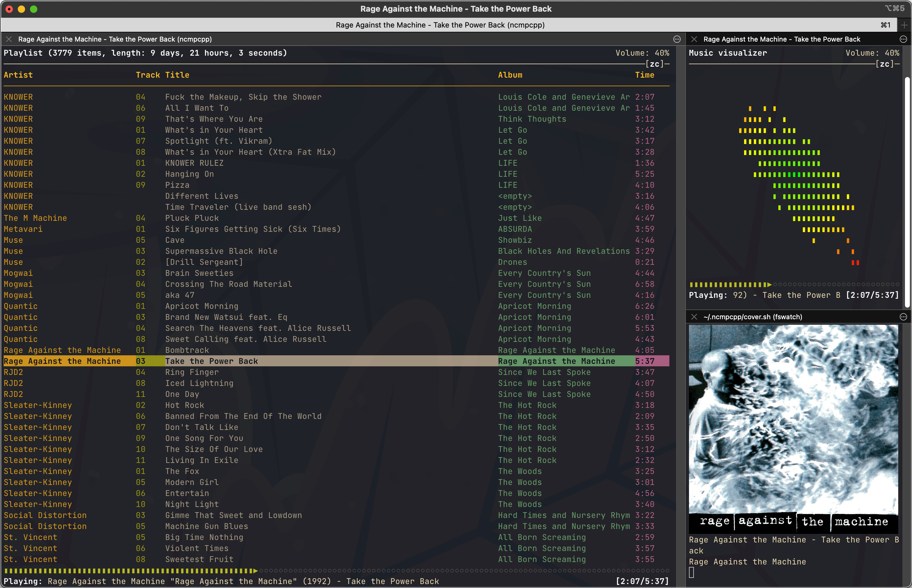Click the Album column header

510,75
